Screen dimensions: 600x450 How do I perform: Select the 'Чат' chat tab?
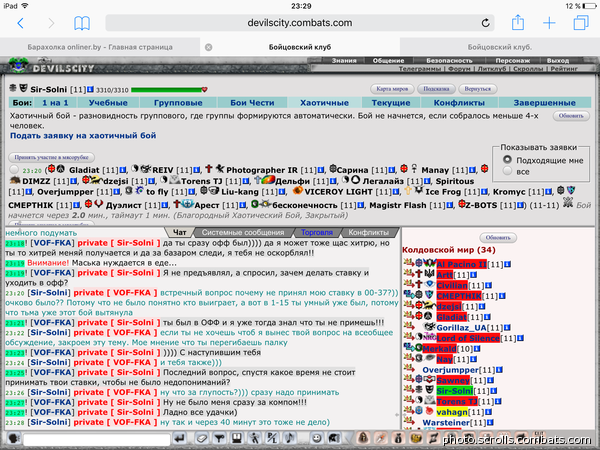pyautogui.click(x=179, y=232)
